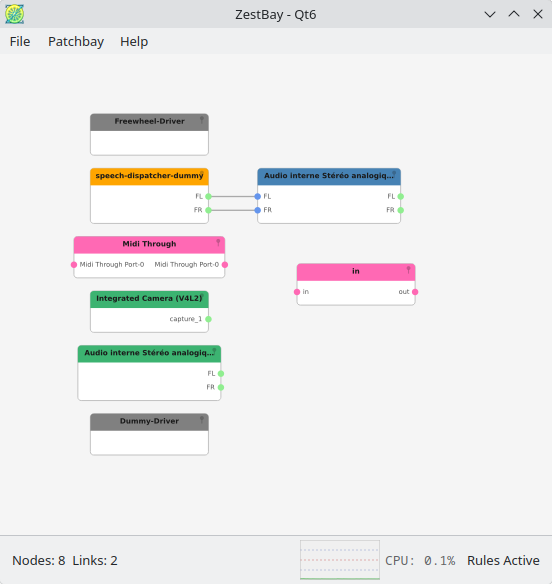The height and width of the screenshot is (584, 552).
Task: Click the Midi Through Port-0 input port
Action: (x=74, y=264)
